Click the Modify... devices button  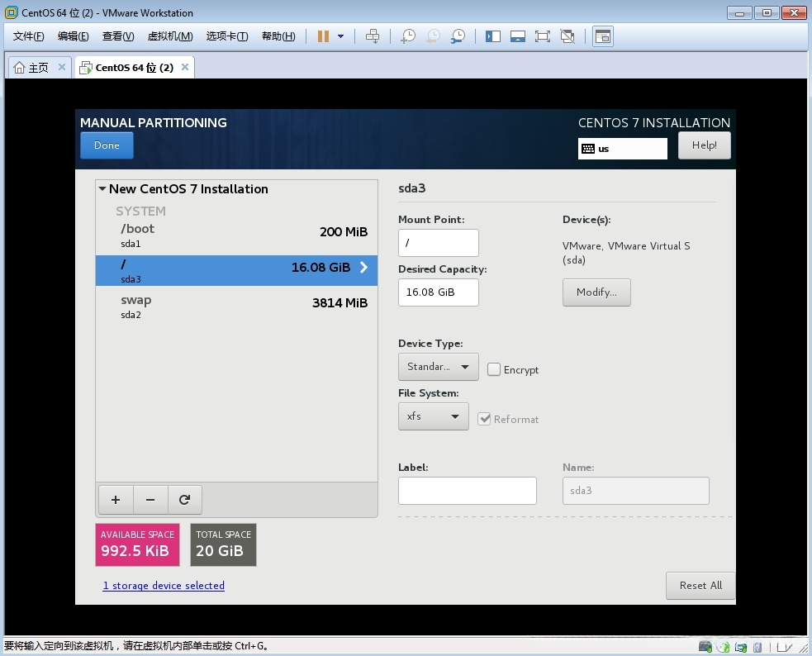[x=596, y=292]
